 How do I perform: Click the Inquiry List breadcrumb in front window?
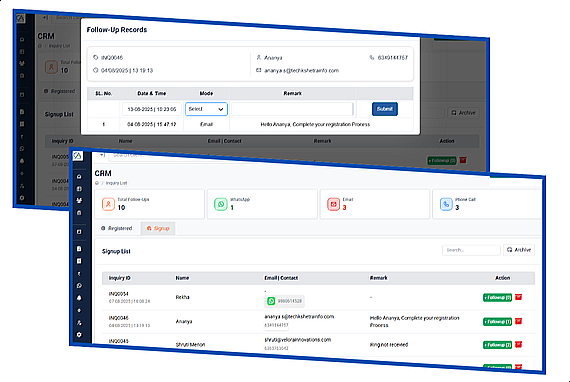(x=116, y=183)
